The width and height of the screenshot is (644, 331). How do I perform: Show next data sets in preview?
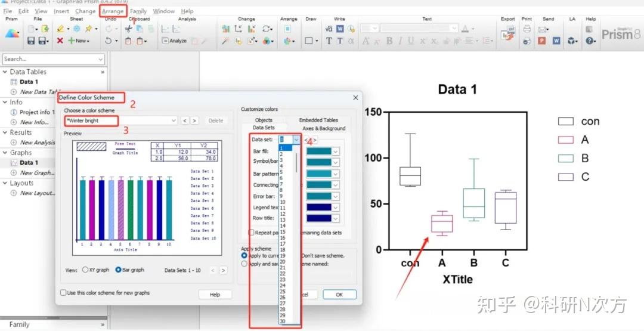pyautogui.click(x=223, y=270)
